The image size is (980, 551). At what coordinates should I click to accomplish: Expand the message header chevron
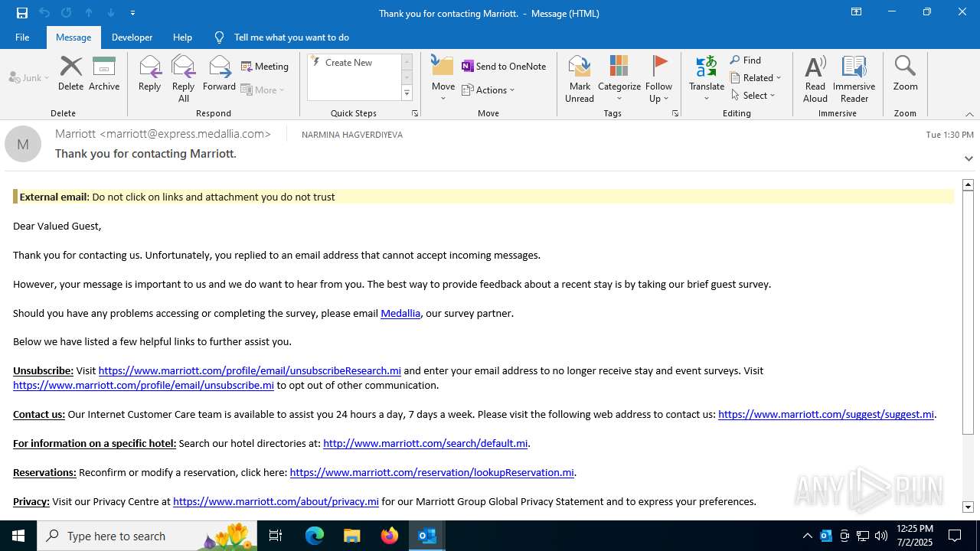[969, 158]
